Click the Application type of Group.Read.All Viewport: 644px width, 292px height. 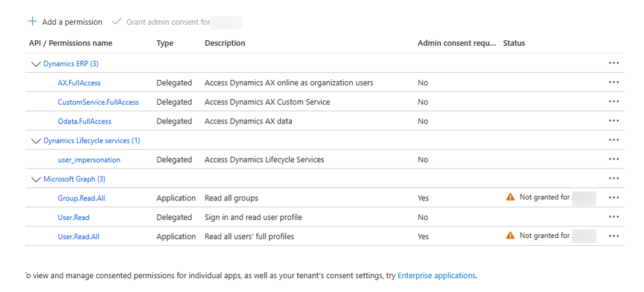click(176, 198)
